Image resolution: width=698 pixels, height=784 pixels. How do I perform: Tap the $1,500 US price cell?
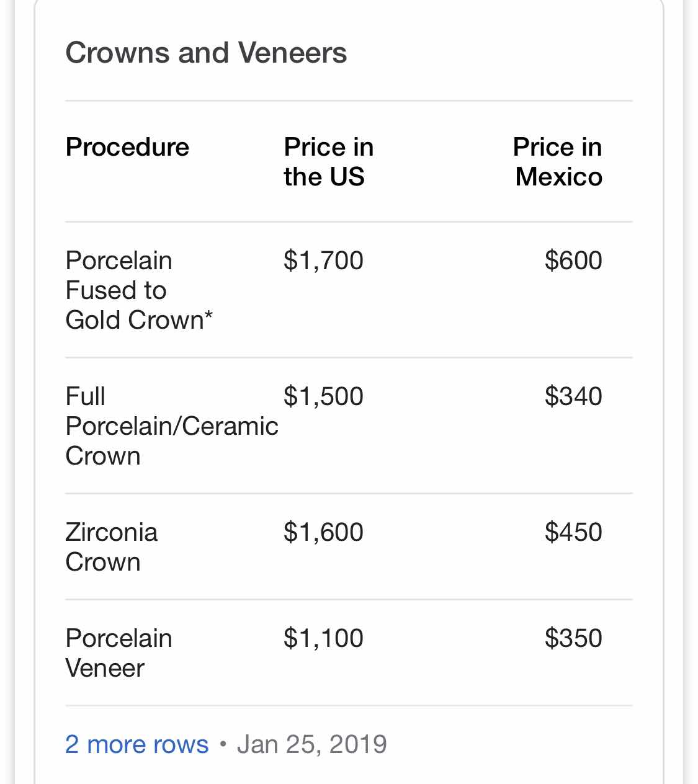[323, 396]
